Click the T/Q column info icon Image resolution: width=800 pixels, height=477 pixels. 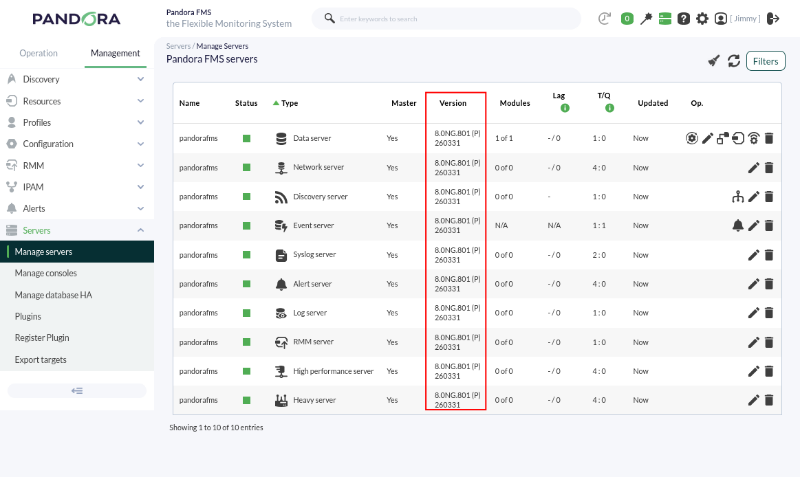[609, 108]
